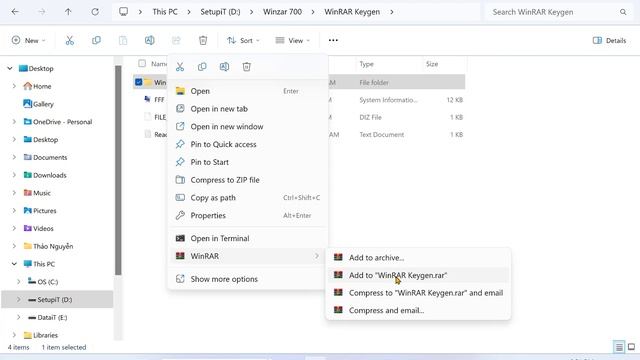Go back with the back arrow
Viewport: 640px width, 360px height.
[15, 12]
